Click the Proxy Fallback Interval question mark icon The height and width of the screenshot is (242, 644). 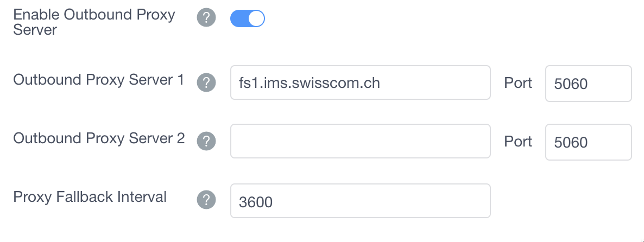coord(206,199)
